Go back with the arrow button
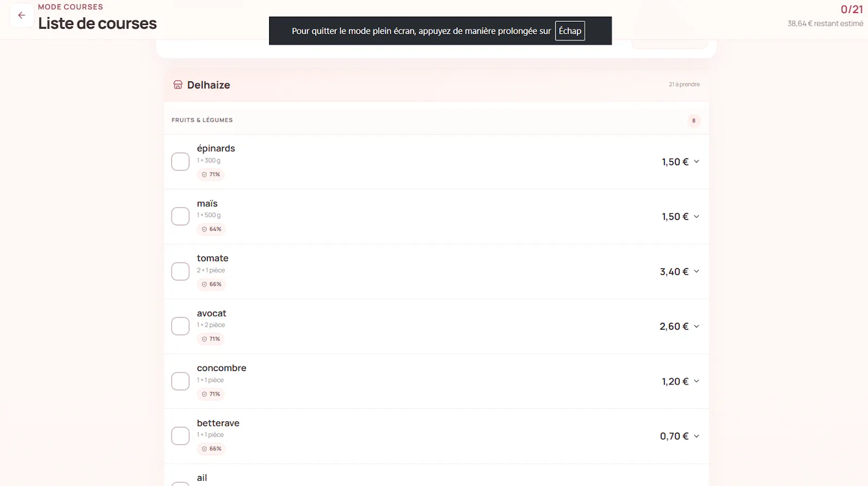This screenshot has width=868, height=486. 22,15
